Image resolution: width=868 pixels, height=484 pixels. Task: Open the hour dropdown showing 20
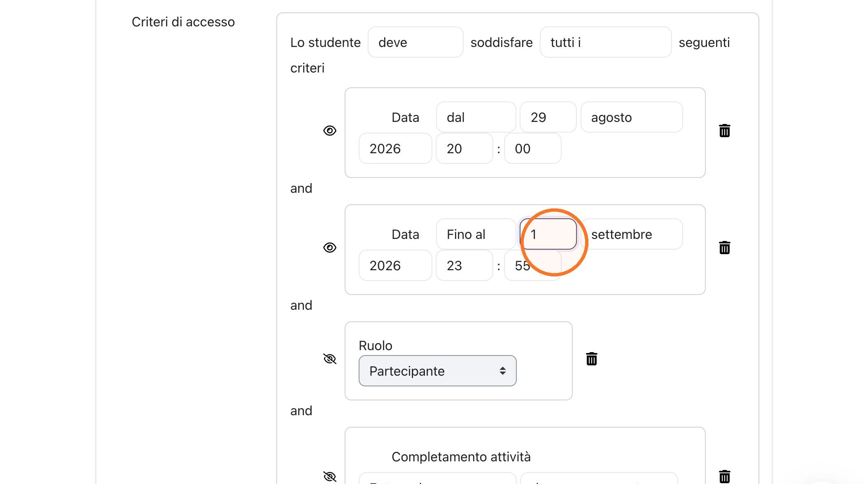(464, 149)
